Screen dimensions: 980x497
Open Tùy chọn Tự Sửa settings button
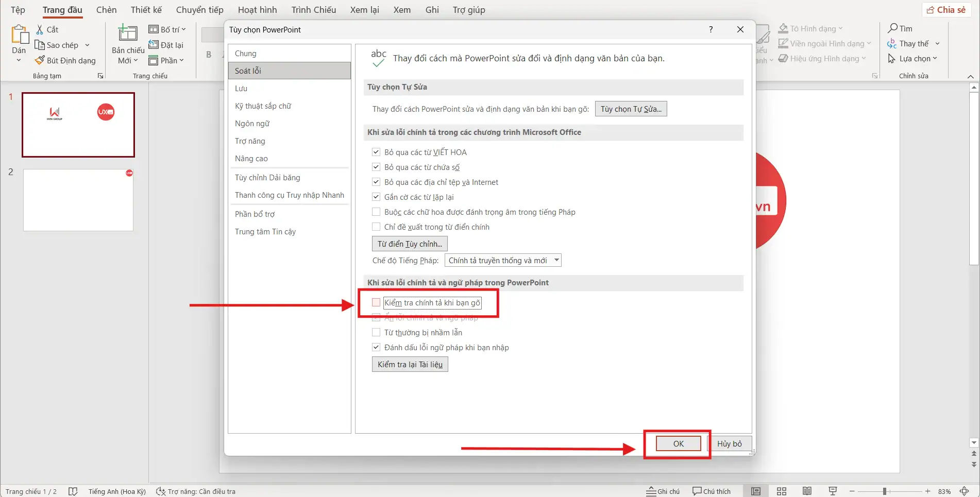tap(631, 109)
